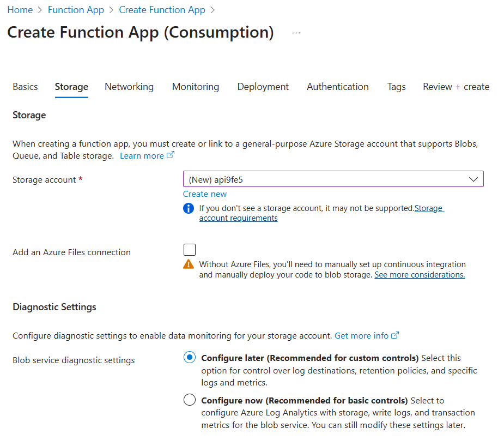Image resolution: width=504 pixels, height=446 pixels.
Task: Click the external link icon next to Learn more
Action: pyautogui.click(x=169, y=155)
